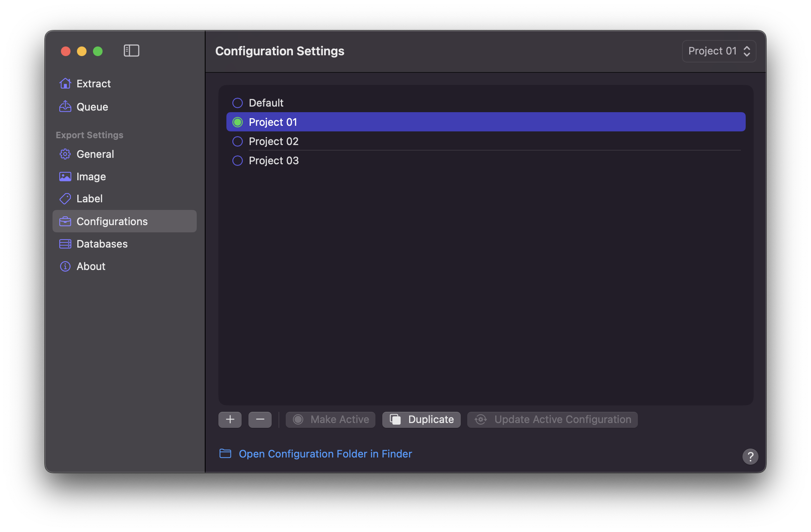Viewport: 811px width, 532px height.
Task: Click the Make Active button
Action: 331,419
